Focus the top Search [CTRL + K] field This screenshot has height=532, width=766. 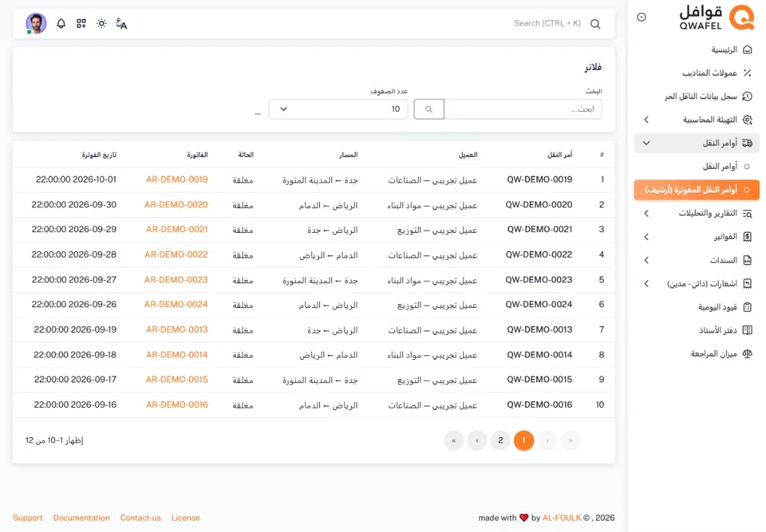click(x=547, y=23)
